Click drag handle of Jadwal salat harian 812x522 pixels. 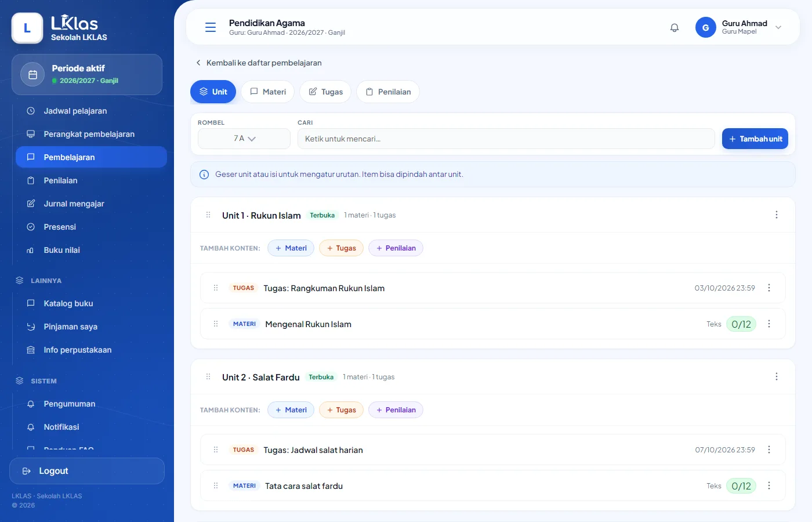[216, 449]
